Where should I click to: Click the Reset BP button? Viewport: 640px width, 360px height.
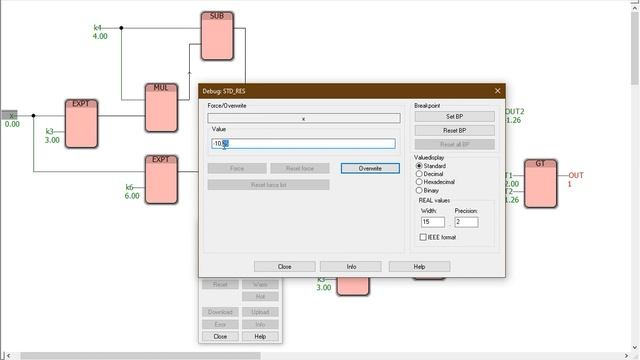pyautogui.click(x=454, y=131)
